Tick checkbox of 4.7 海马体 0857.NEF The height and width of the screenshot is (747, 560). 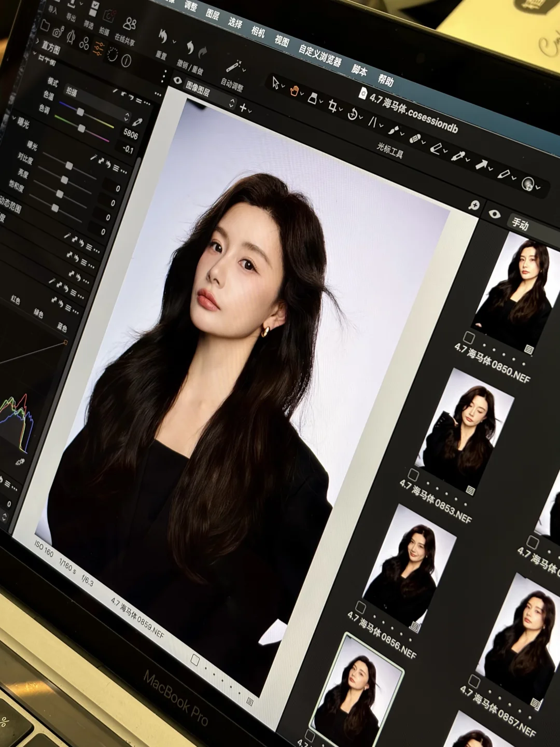point(474,681)
